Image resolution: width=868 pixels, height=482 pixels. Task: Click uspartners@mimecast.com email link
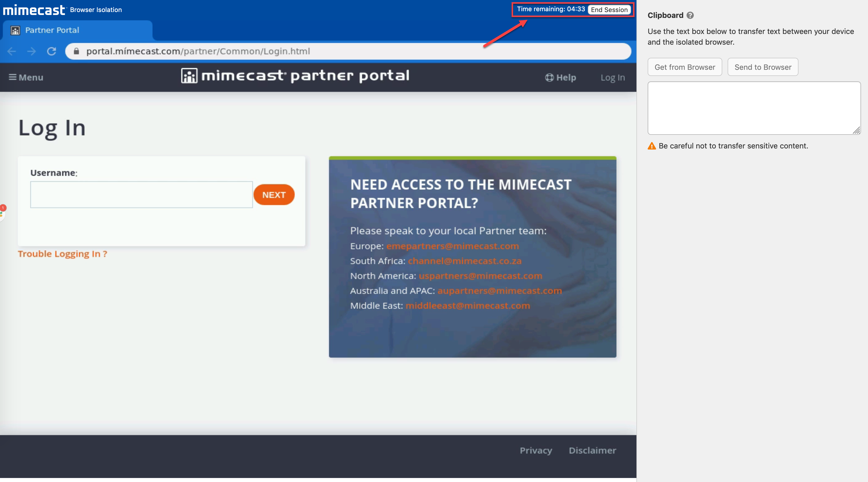click(481, 276)
